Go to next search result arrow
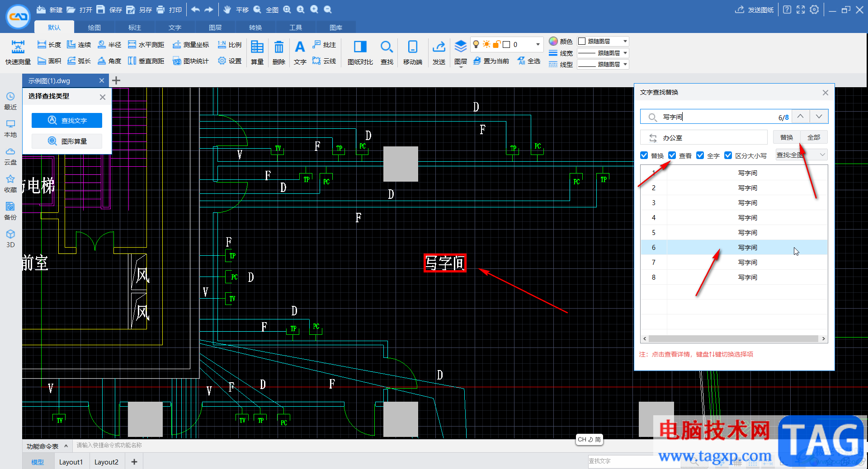This screenshot has height=469, width=868. 819,116
